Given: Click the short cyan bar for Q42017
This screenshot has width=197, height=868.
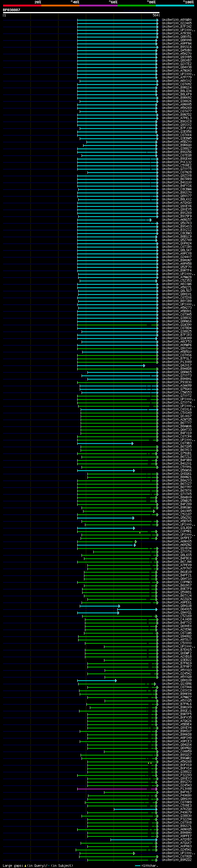Looking at the screenshot, I should click(111, 365).
